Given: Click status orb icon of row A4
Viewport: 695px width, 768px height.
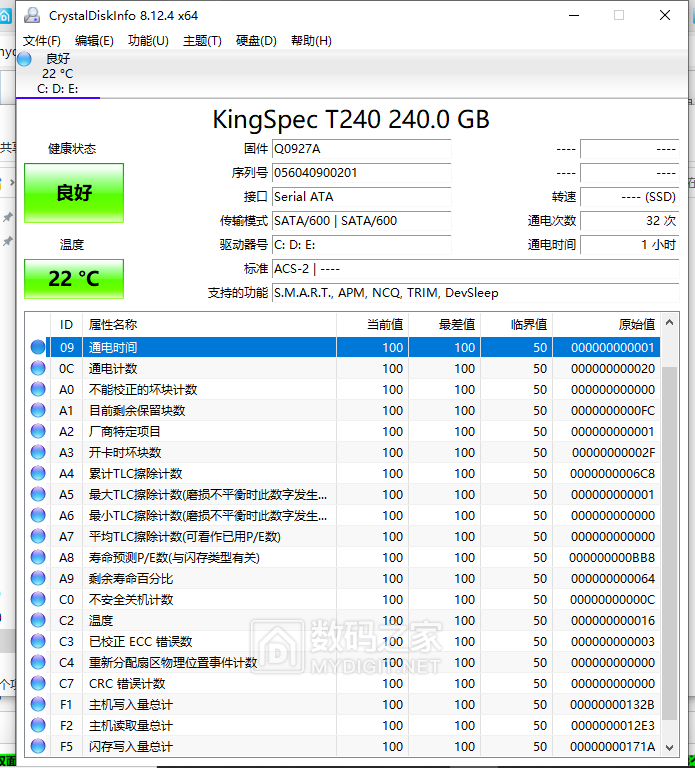Looking at the screenshot, I should click(x=38, y=473).
